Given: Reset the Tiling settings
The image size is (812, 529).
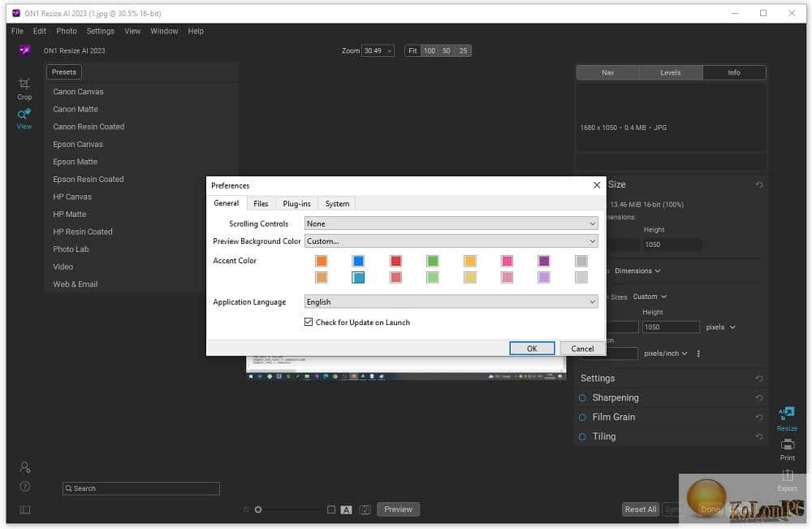Looking at the screenshot, I should click(x=759, y=437).
